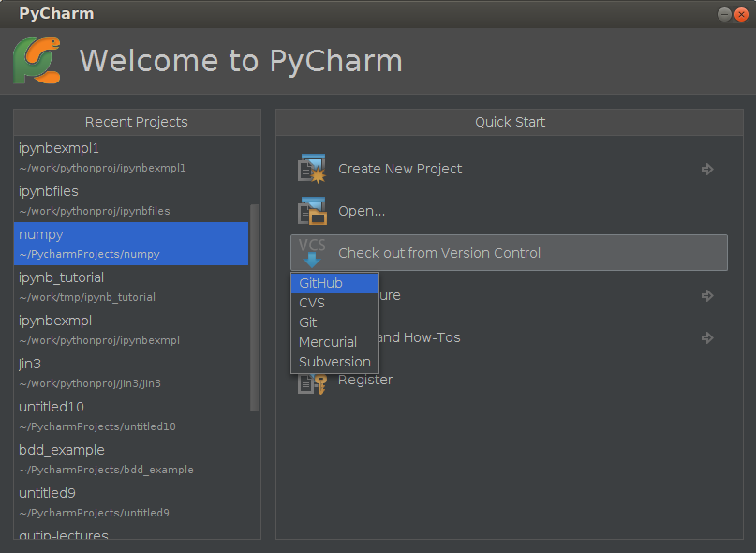Click path ~/PycharmProjects/untitled10
The image size is (756, 553).
[97, 426]
